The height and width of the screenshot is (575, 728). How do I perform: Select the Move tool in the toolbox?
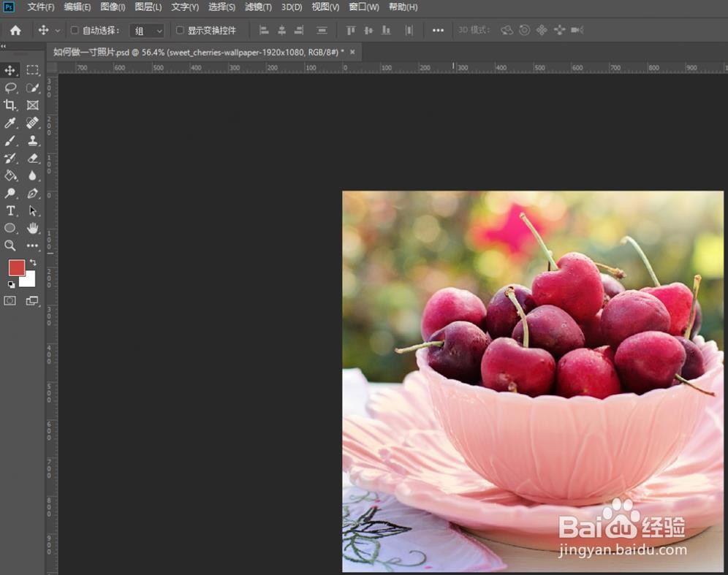[10, 70]
